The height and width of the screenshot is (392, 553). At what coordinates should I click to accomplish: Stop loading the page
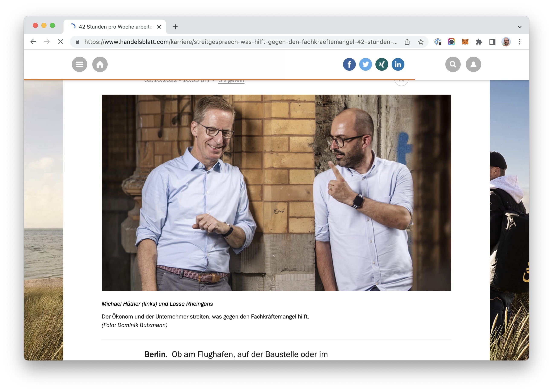coord(61,42)
